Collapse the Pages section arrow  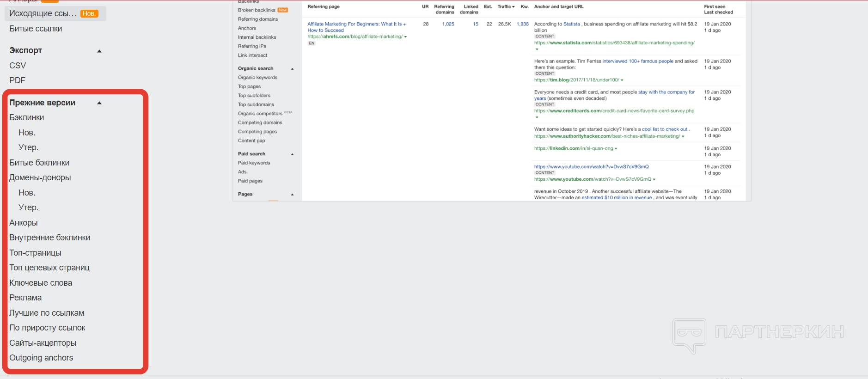(x=292, y=195)
